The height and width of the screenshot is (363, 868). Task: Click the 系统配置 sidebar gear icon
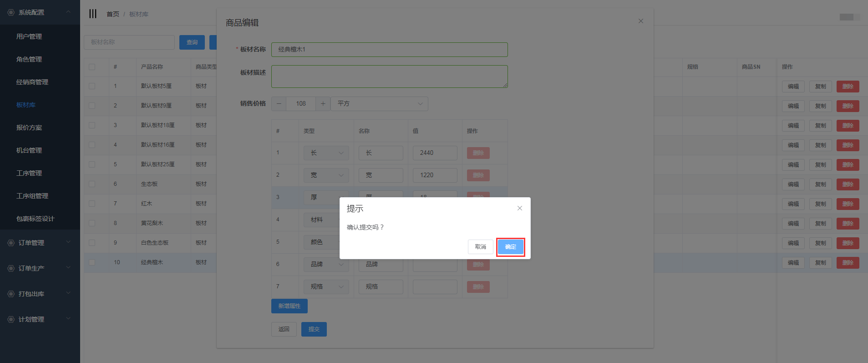tap(11, 12)
